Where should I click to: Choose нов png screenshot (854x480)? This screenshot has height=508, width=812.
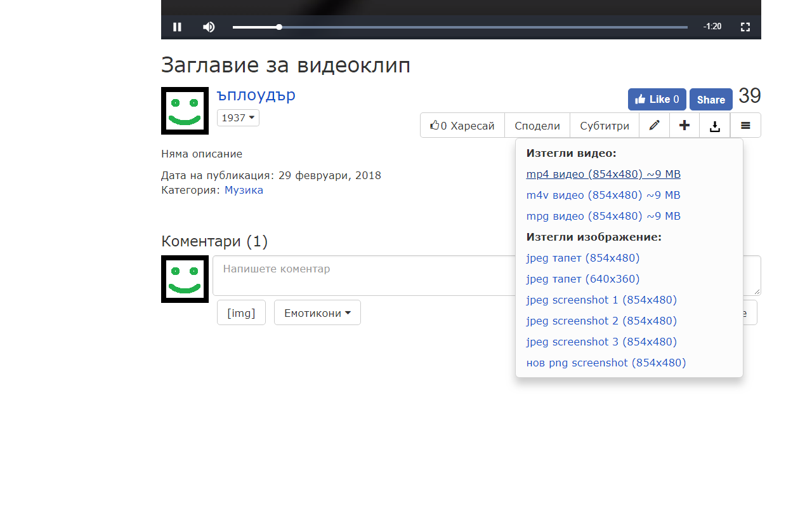[x=606, y=363]
